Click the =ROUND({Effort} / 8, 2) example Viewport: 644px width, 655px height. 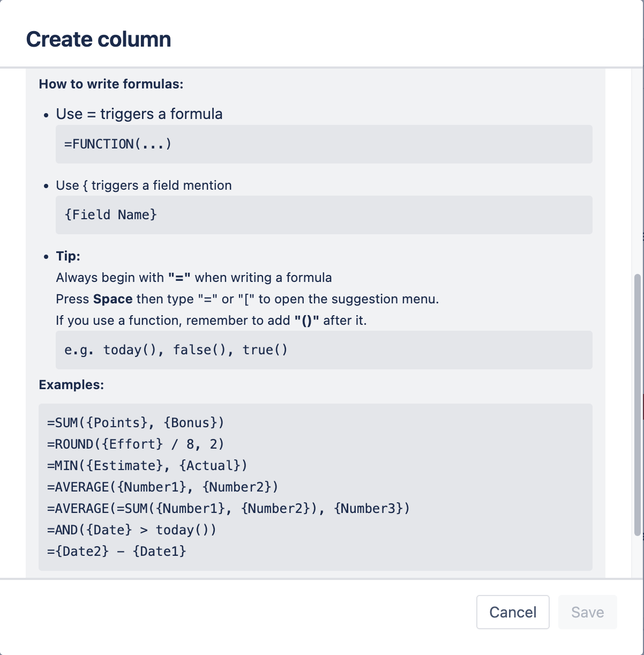tap(136, 444)
